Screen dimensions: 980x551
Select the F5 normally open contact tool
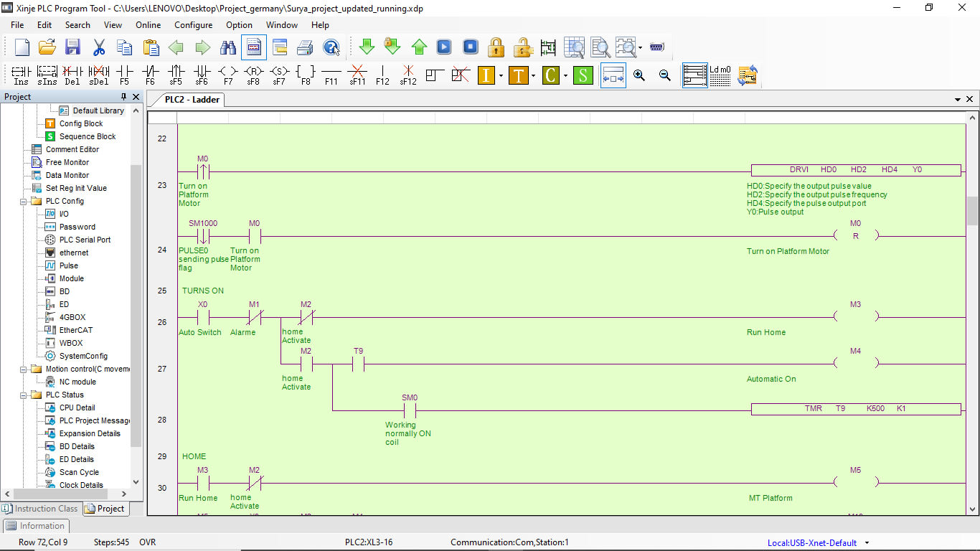(125, 75)
